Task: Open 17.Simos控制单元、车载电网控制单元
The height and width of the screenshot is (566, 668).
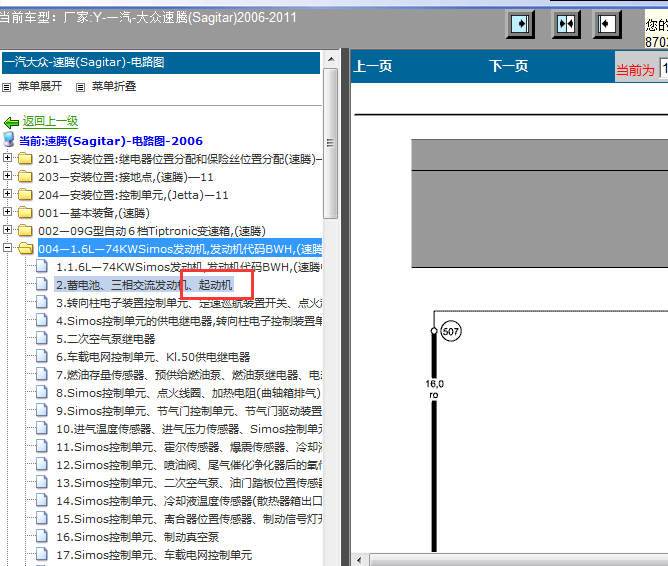Action: click(154, 555)
